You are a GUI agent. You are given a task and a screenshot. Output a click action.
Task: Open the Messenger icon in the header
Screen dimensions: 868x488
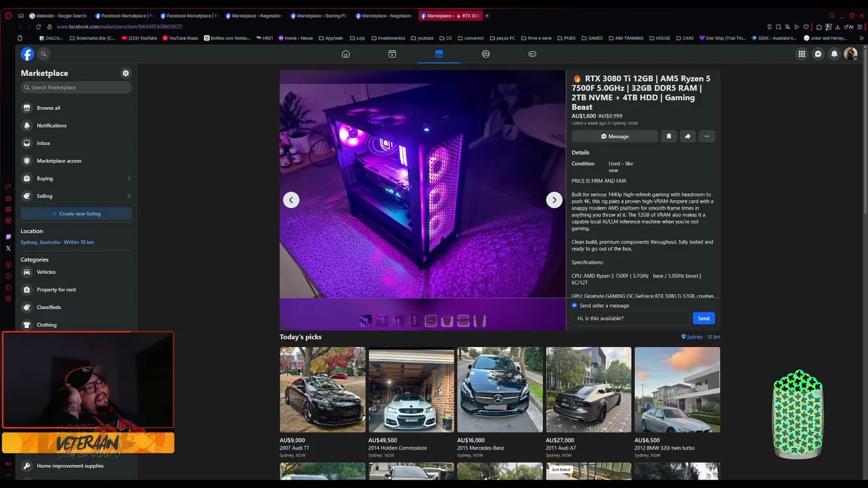(818, 54)
